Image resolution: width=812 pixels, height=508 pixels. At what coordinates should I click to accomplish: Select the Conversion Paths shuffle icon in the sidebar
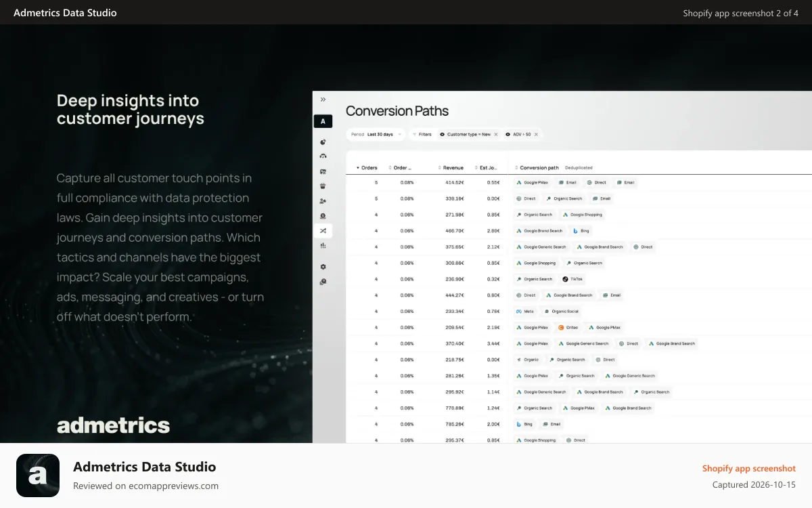coord(323,231)
